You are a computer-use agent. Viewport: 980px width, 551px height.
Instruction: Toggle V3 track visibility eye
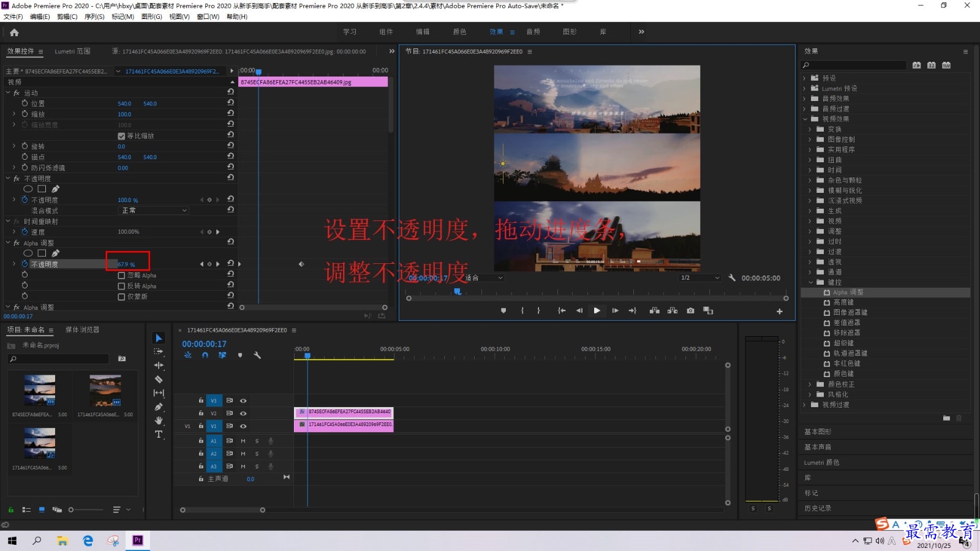243,400
